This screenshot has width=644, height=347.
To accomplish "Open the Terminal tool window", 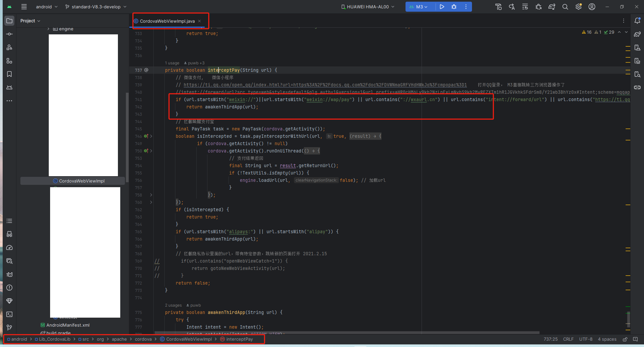I will coord(9,314).
